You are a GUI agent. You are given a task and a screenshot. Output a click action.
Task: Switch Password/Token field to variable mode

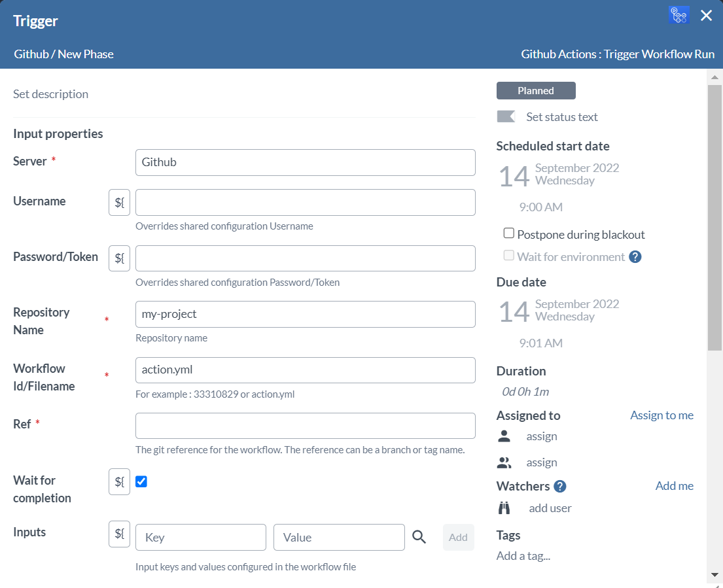[x=119, y=258]
